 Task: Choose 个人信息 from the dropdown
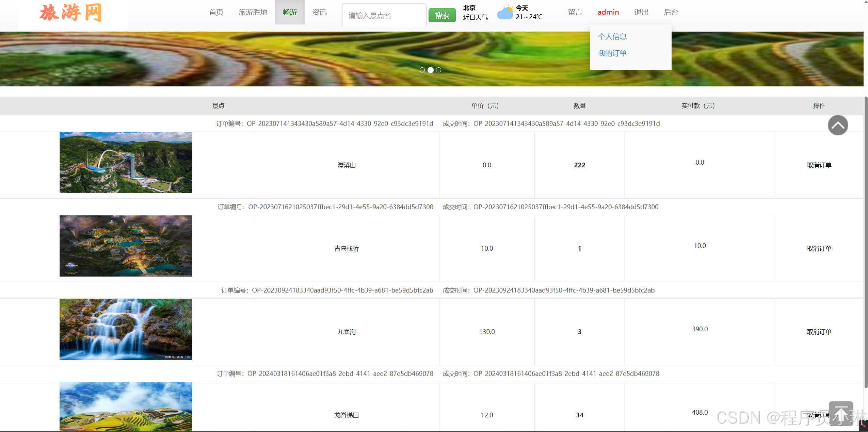pyautogui.click(x=612, y=36)
